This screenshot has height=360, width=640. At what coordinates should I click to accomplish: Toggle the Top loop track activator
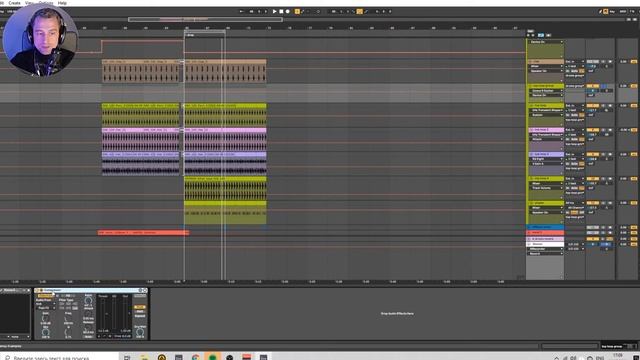[x=593, y=105]
